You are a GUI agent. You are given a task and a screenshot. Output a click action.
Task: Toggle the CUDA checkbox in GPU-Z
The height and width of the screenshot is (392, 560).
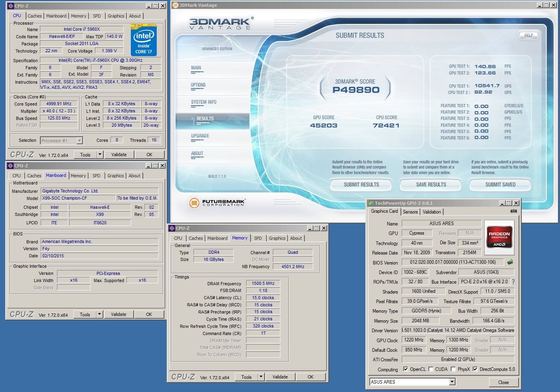tap(431, 369)
